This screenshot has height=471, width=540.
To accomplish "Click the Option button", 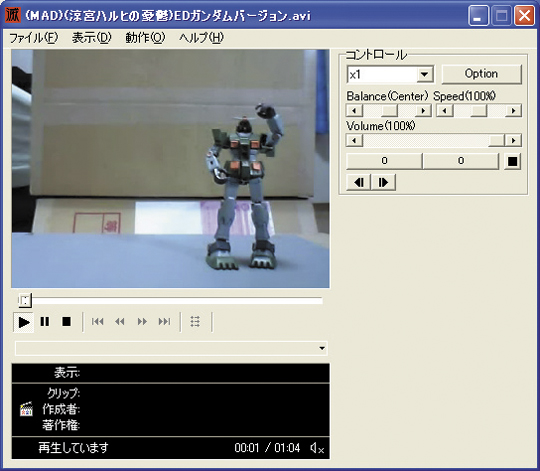I will [x=481, y=74].
